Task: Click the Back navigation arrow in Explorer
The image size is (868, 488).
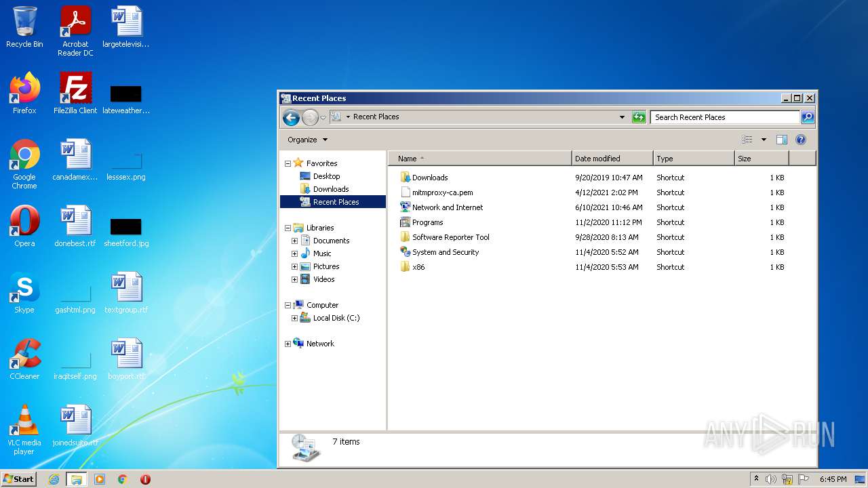Action: tap(291, 117)
